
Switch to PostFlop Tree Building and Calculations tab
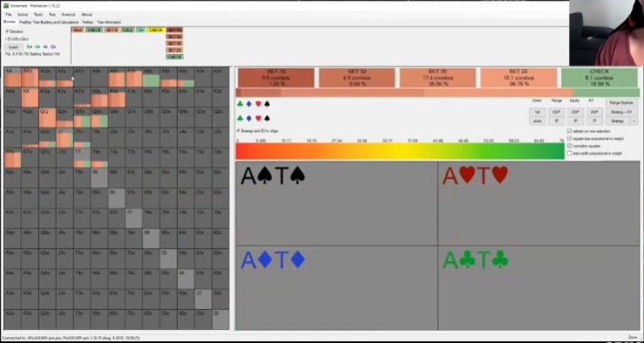(x=49, y=22)
